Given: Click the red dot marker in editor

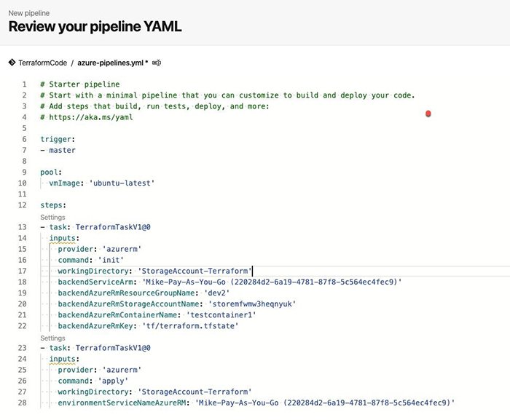Looking at the screenshot, I should point(428,113).
